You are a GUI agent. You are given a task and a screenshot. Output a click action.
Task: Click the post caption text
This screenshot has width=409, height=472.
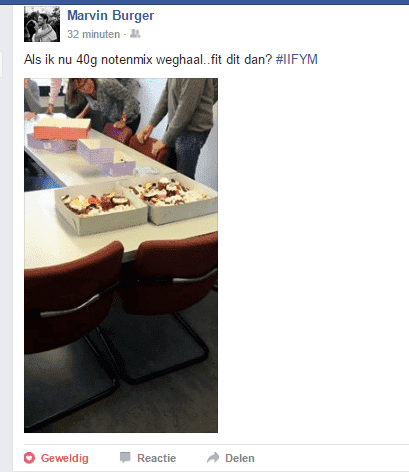148,60
